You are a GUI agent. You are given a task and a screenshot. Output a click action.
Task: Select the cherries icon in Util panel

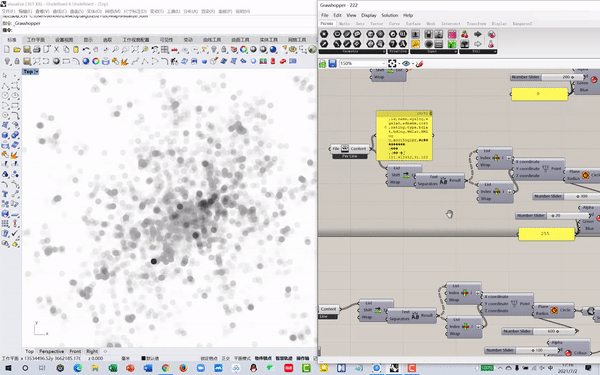tap(465, 34)
